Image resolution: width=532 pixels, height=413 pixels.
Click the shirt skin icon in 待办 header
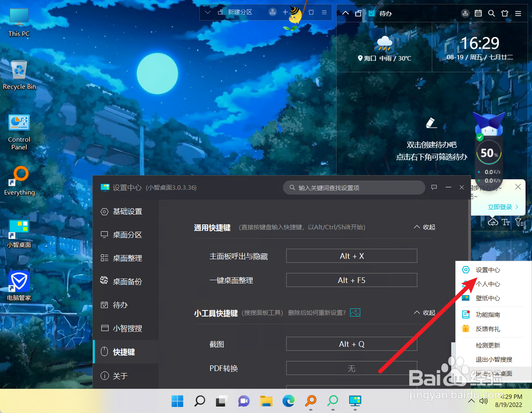coord(505,13)
